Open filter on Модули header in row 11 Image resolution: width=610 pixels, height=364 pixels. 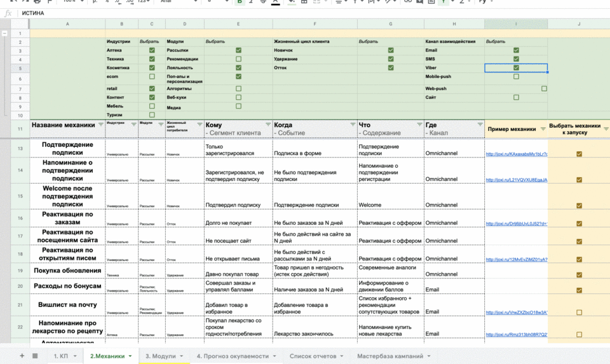click(161, 125)
